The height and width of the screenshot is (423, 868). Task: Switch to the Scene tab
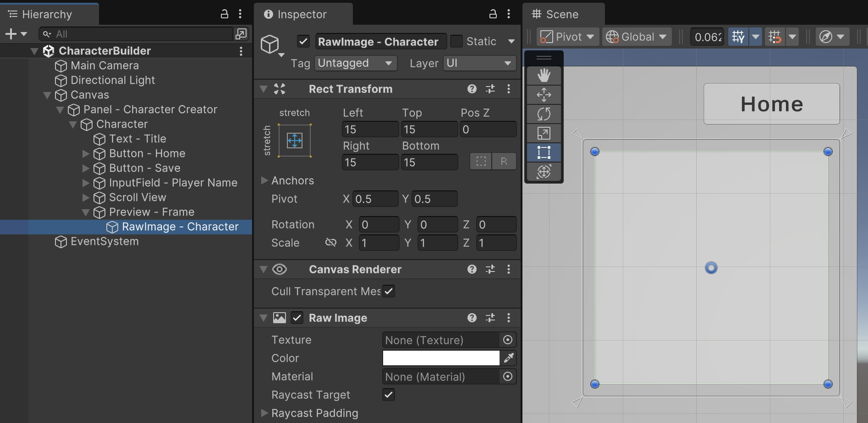click(562, 14)
